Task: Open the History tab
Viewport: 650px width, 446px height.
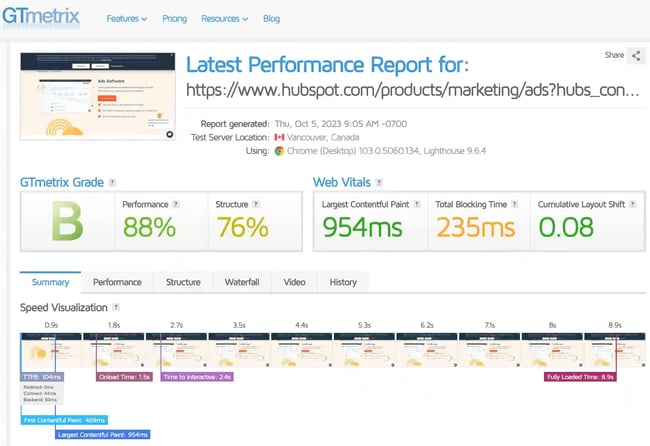Action: [x=343, y=282]
